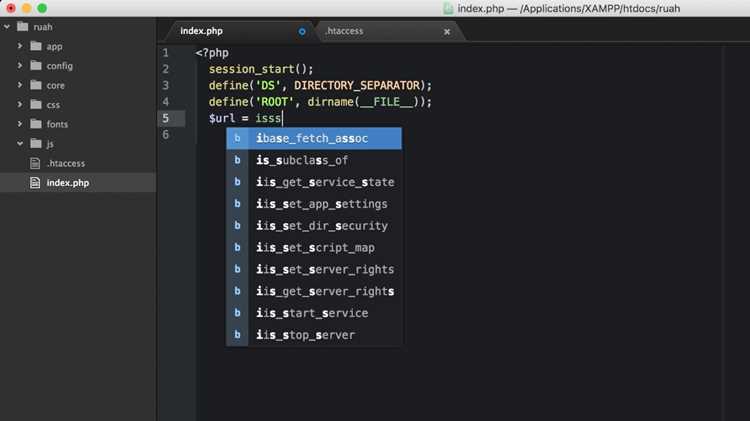Expand the app folder arrow
This screenshot has width=750, height=421.
click(x=20, y=46)
